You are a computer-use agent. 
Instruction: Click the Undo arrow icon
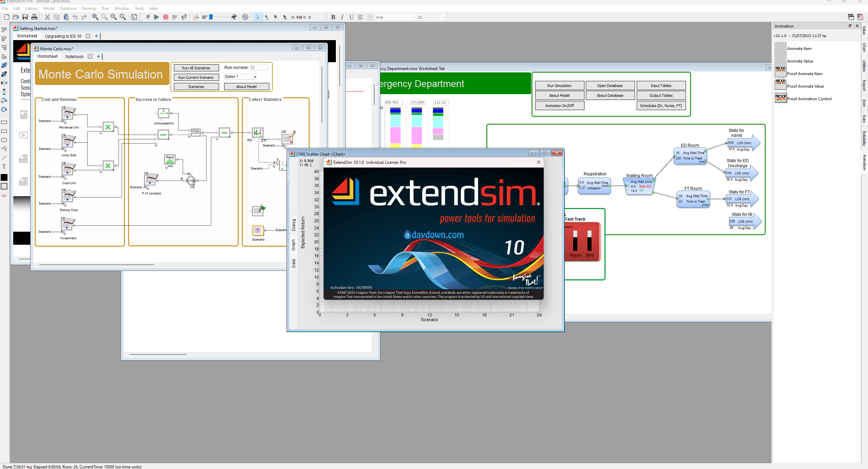coord(75,17)
